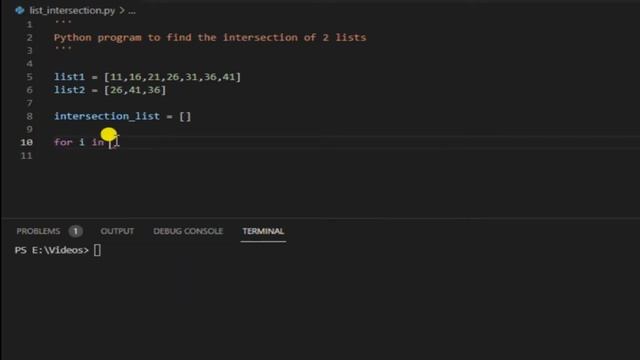Open list_intersection.py breadcrumb entry
Viewport: 640px width, 360px height.
click(72, 11)
